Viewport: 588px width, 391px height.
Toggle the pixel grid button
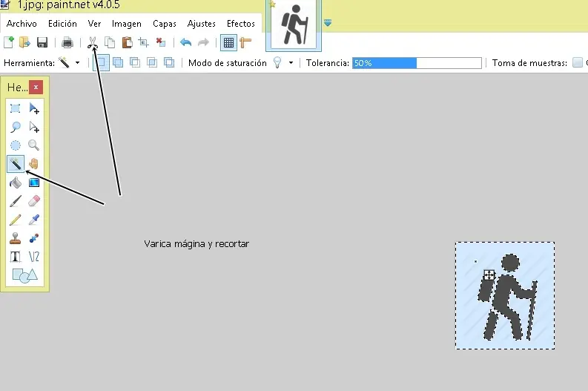click(x=228, y=42)
